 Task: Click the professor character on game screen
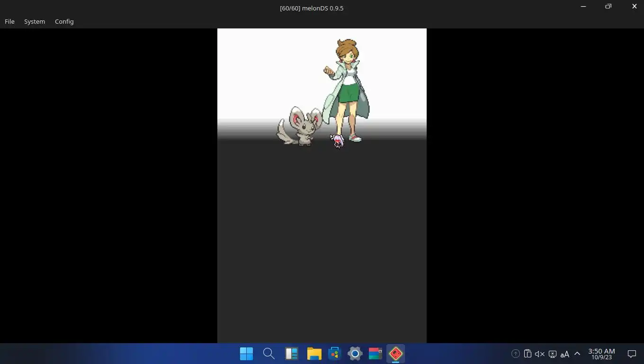(x=347, y=90)
